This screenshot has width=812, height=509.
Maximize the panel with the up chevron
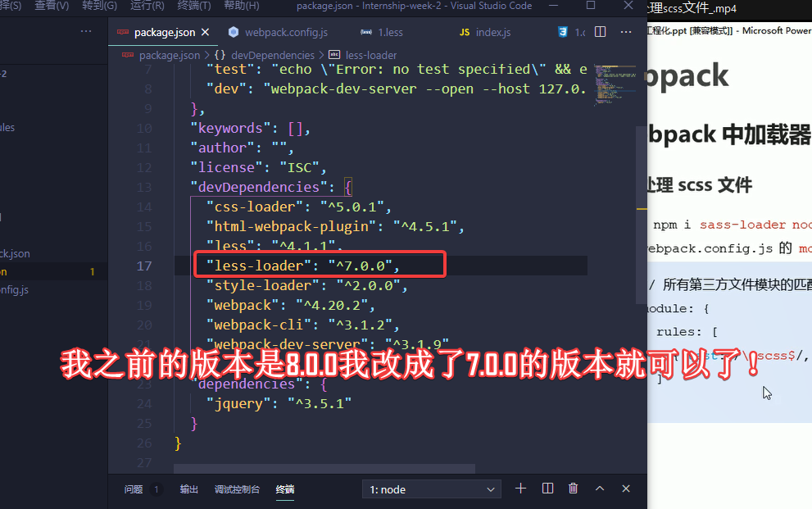coord(600,489)
